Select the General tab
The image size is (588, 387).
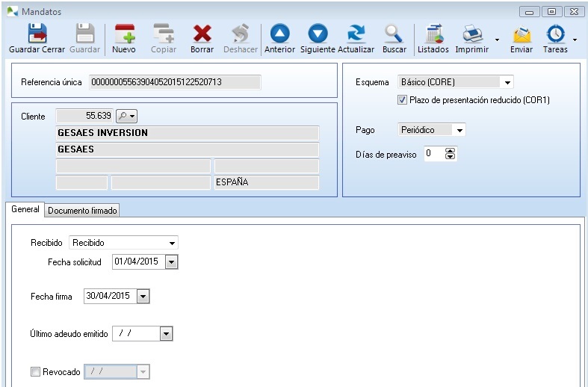pos(25,210)
